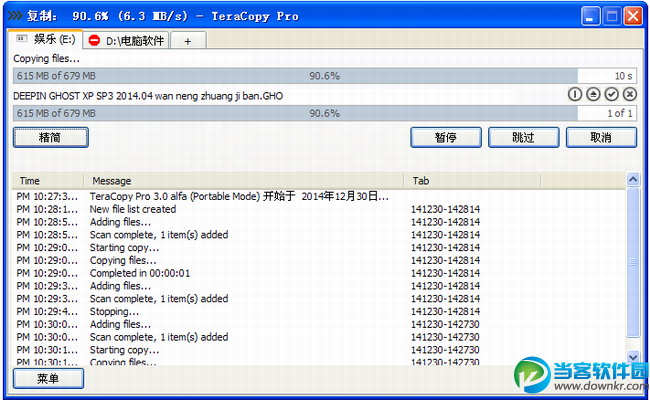Click the log vertical scrollbar thumb
650x400 pixels.
click(633, 262)
